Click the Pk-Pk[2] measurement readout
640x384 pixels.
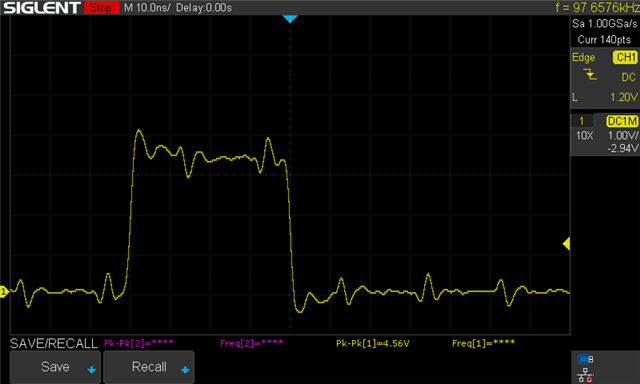(x=139, y=343)
